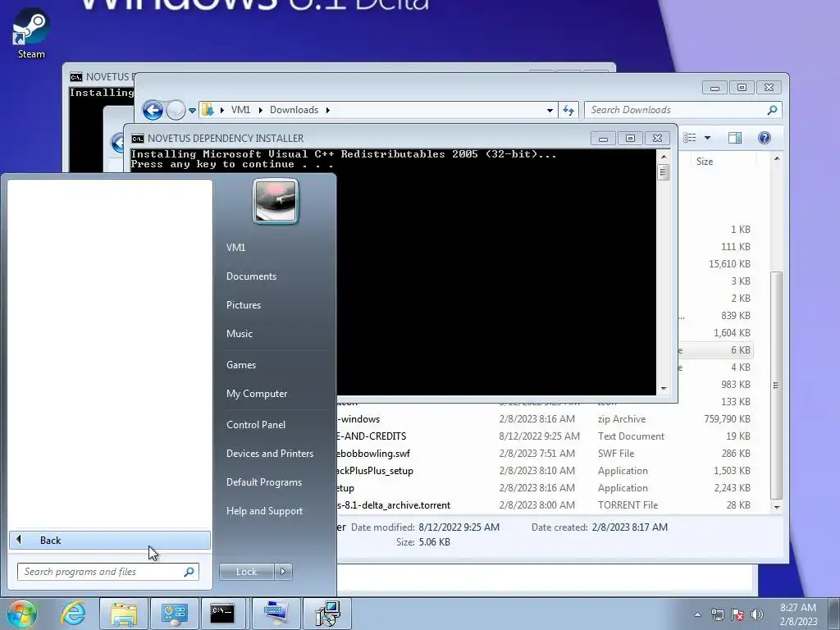
Task: Click the user account picture in Start menu
Action: (276, 201)
